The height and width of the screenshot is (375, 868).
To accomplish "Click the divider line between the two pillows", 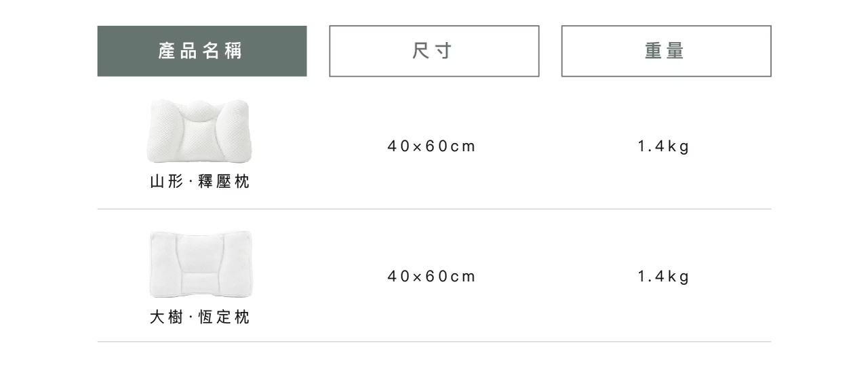I will coord(434,209).
